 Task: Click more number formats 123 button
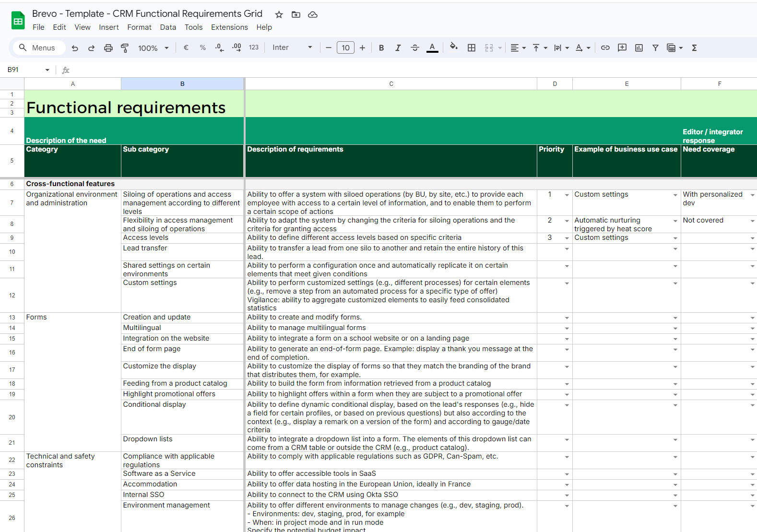tap(254, 47)
